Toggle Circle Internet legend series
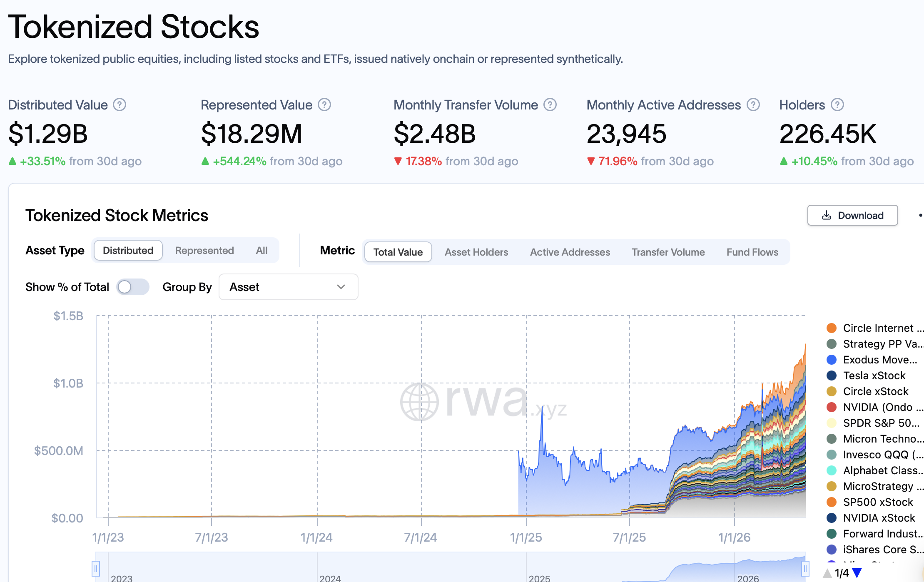 [x=875, y=328]
